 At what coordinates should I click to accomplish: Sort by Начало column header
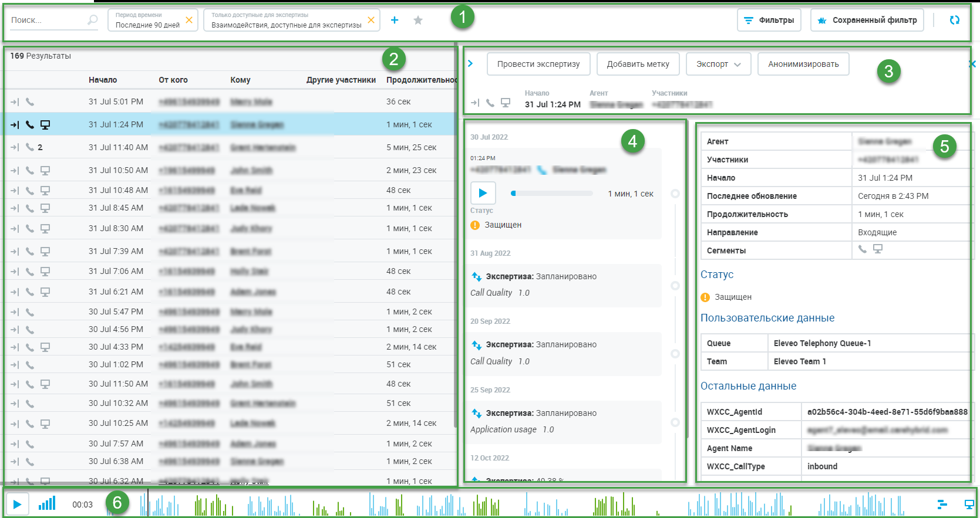103,80
